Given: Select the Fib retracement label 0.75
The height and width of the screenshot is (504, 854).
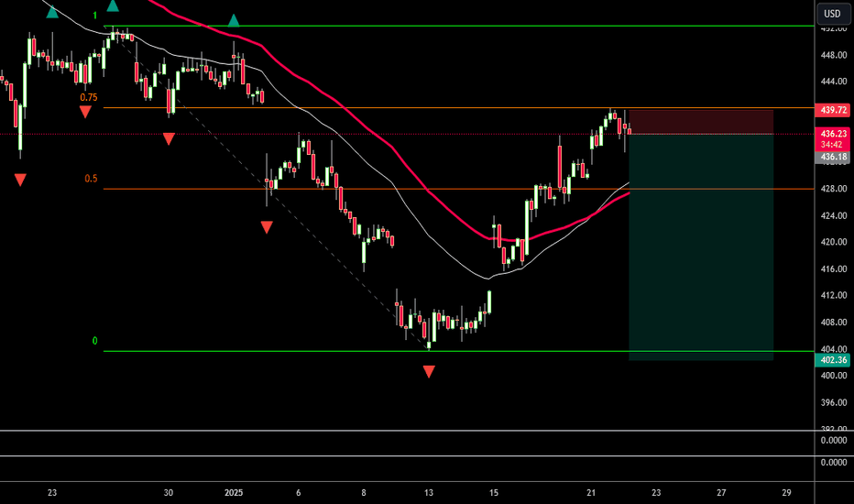Looking at the screenshot, I should click(89, 97).
